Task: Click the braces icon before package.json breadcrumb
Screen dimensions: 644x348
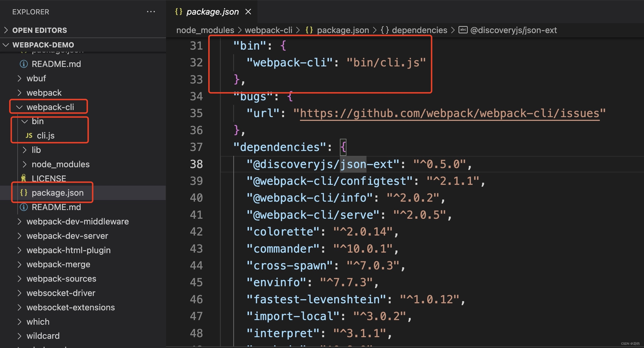Action: tap(309, 30)
